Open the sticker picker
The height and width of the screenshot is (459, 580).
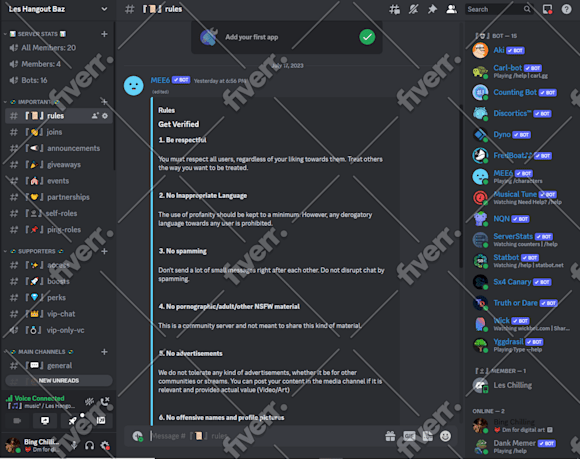[428, 436]
